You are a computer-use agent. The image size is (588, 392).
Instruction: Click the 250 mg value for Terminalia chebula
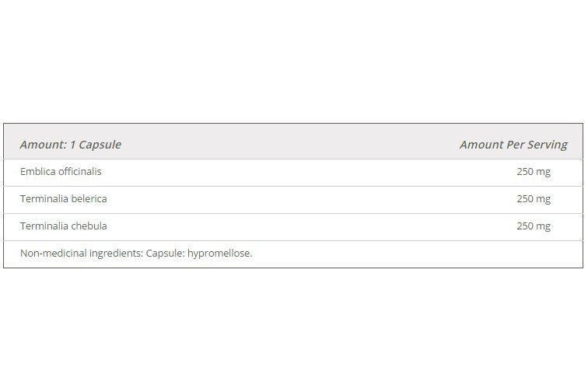tap(533, 226)
